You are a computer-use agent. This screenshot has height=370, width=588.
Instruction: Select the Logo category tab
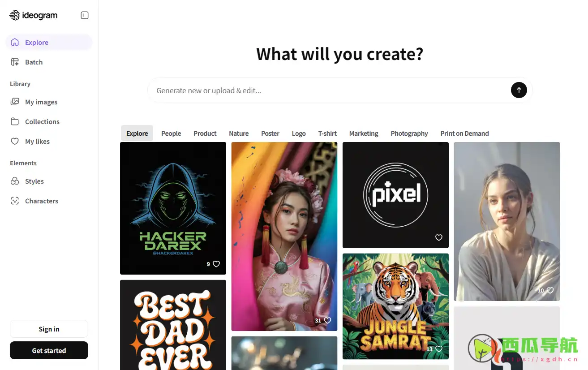[x=299, y=133]
